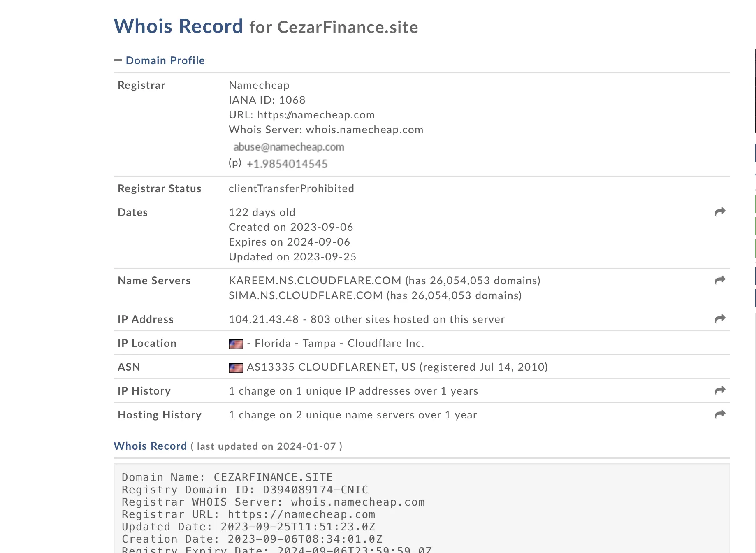This screenshot has height=553, width=756.
Task: Click US flag in ASN row
Action: click(x=236, y=368)
